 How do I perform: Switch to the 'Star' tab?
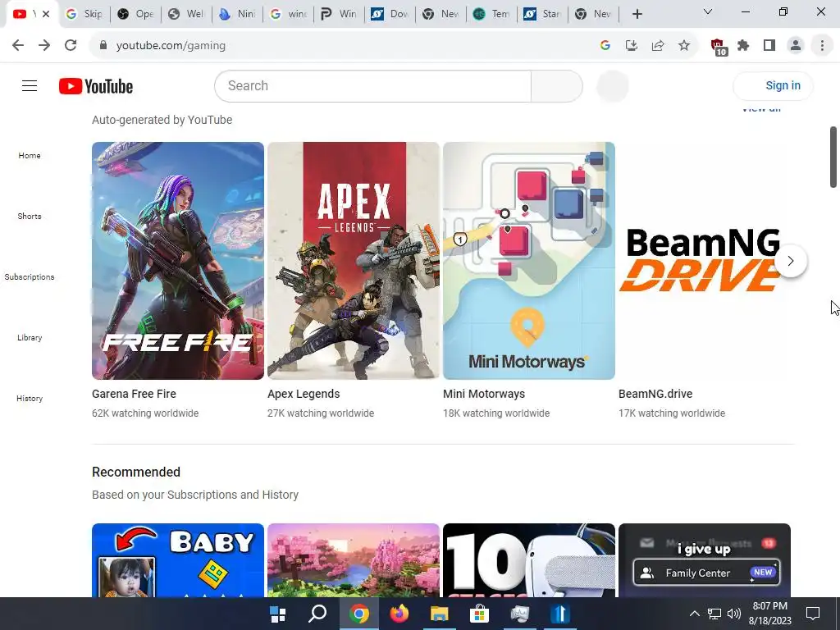[x=543, y=14]
